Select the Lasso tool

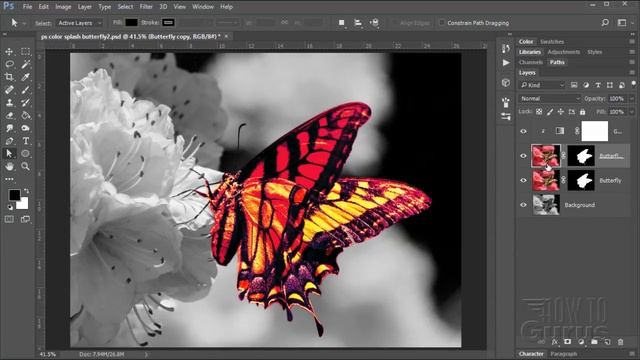click(9, 64)
